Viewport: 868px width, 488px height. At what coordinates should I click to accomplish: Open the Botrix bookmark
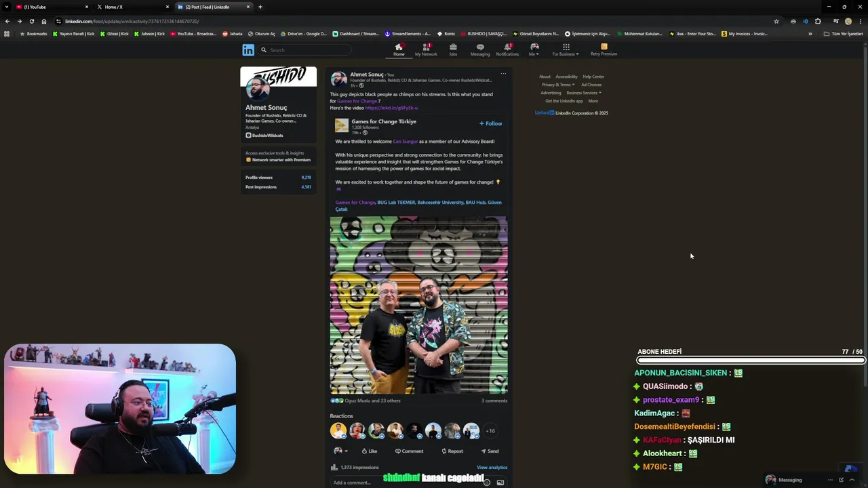446,34
